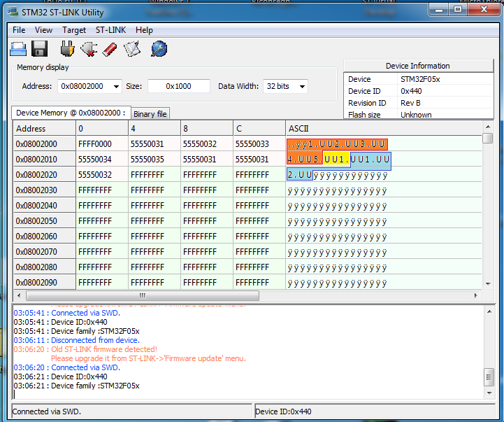Image resolution: width=504 pixels, height=422 pixels.
Task: Click the Rev B revision ID value
Action: pos(410,103)
